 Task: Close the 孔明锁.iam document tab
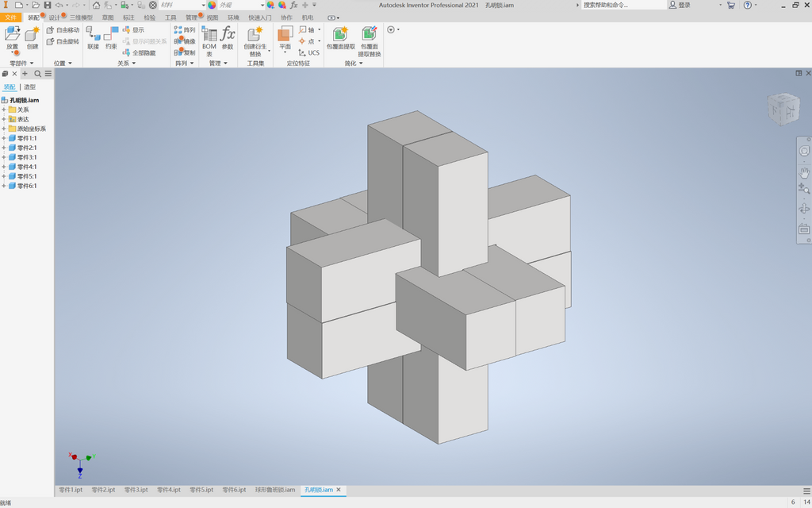339,490
